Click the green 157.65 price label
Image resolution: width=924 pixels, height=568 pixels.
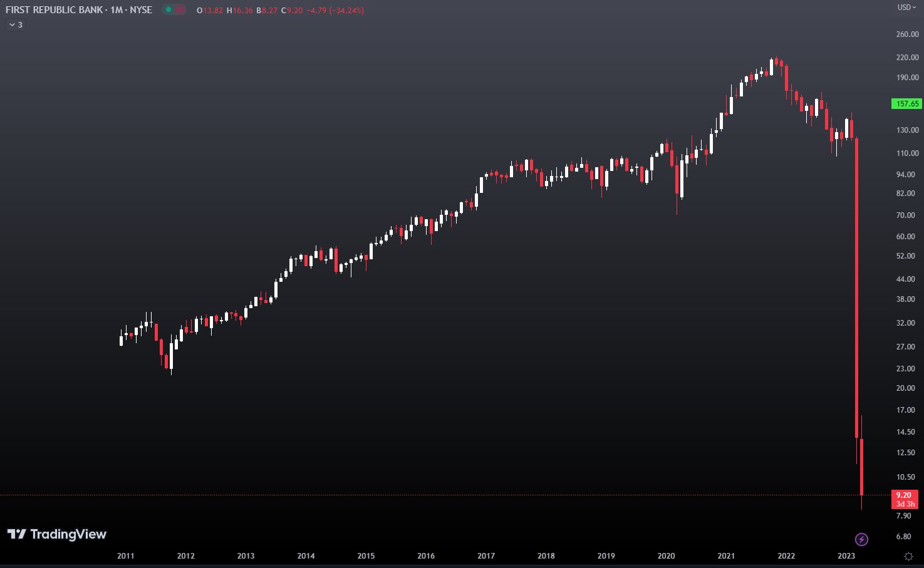906,104
